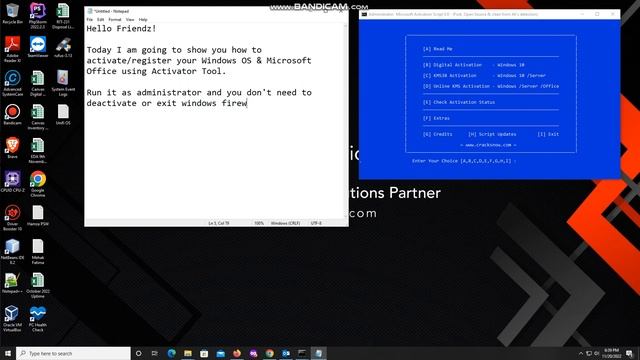Launch Bandicam desktop shortcut
This screenshot has width=640, height=360.
(12, 114)
